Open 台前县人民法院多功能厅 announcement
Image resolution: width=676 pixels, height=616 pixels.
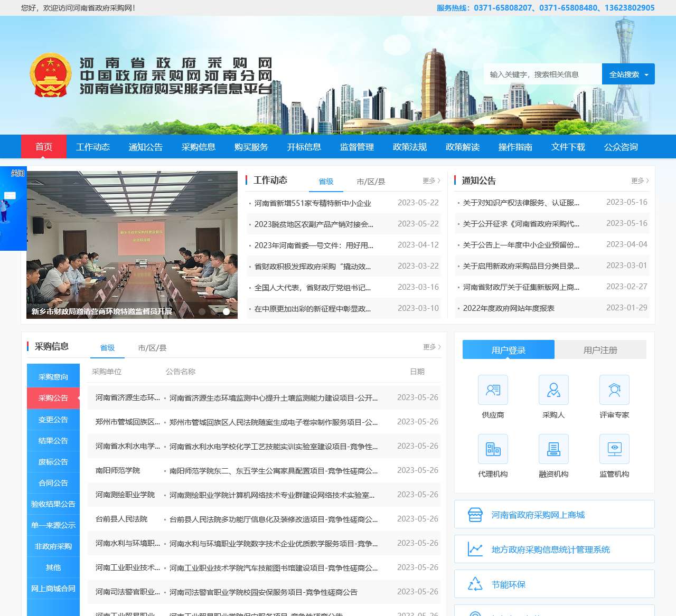click(274, 519)
